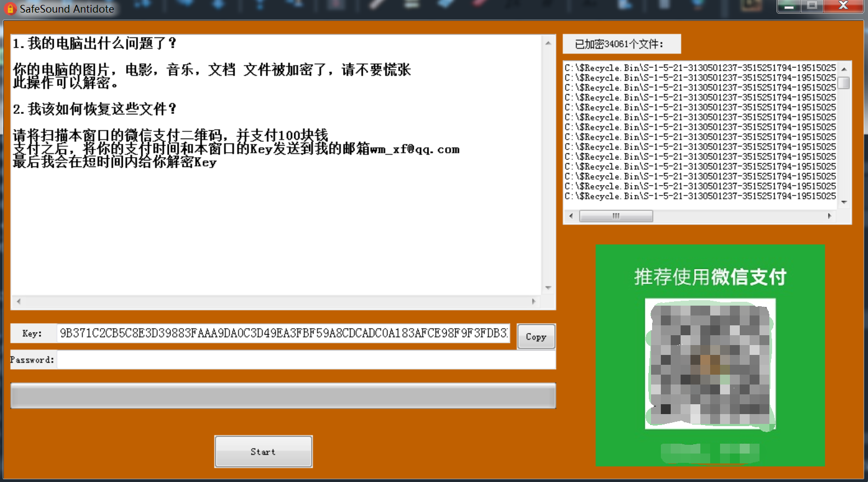Viewport: 868px width, 482px height.
Task: Click the file list horizontal scrollbar thumb
Action: tap(616, 216)
